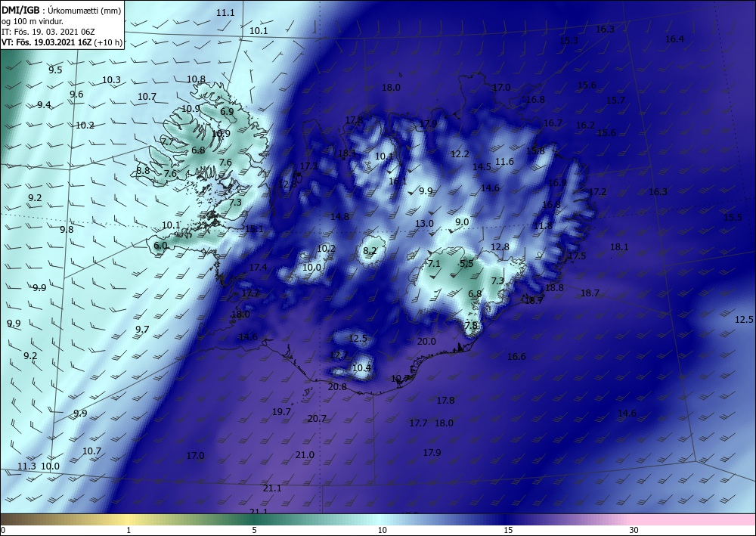Click the 9.0 value label
The width and height of the screenshot is (756, 536).
point(462,222)
